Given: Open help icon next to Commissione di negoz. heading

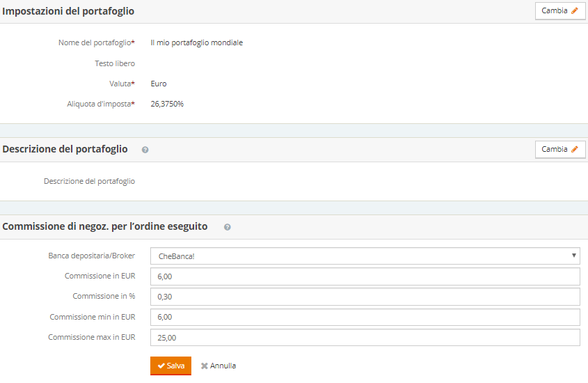Looking at the screenshot, I should 228,227.
